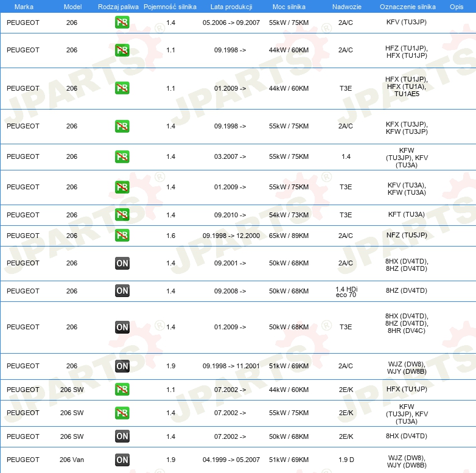The height and width of the screenshot is (473, 476).
Task: Select the KFT (TU3A) engine cell
Action: coord(407,214)
